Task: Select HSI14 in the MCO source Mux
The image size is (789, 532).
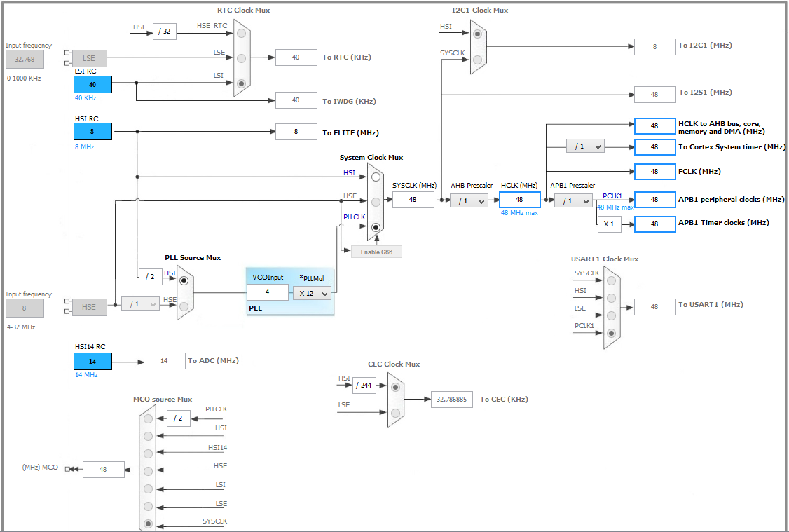Action: pos(148,453)
